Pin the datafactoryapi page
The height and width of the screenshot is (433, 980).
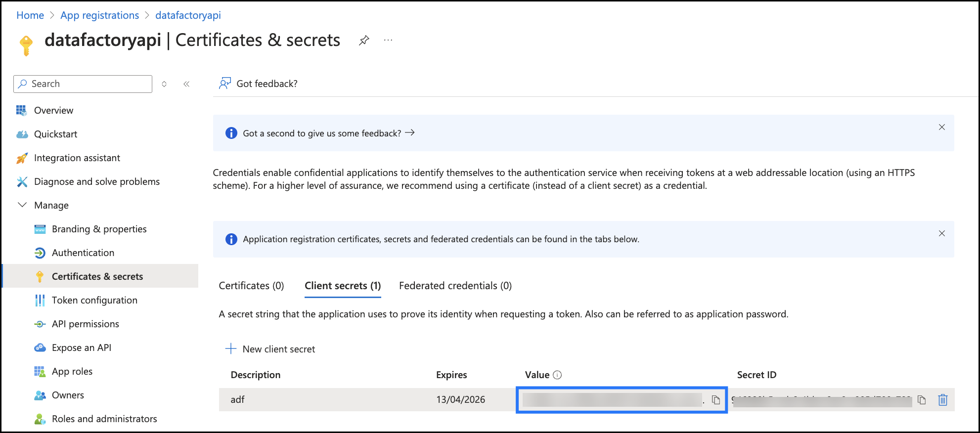[x=364, y=40]
